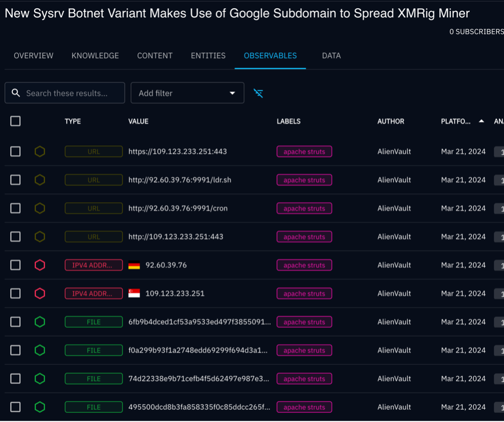Click the TYPE column header to sort

pos(72,121)
